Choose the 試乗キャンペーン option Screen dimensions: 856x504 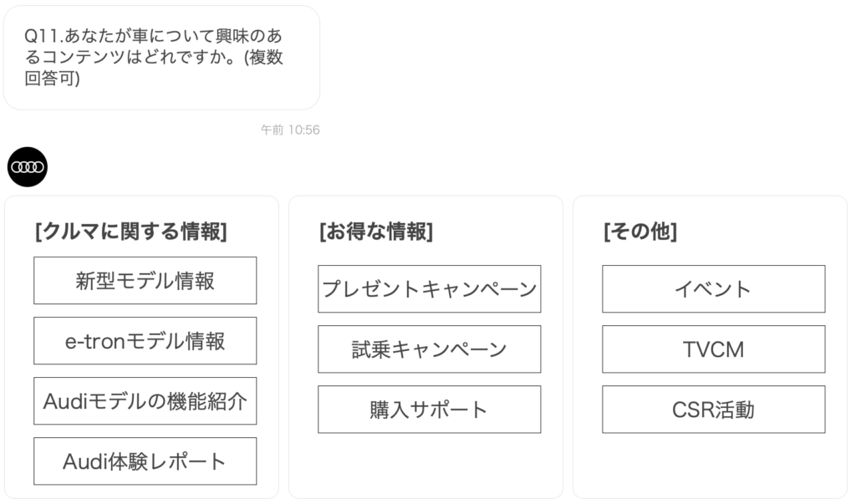click(430, 349)
